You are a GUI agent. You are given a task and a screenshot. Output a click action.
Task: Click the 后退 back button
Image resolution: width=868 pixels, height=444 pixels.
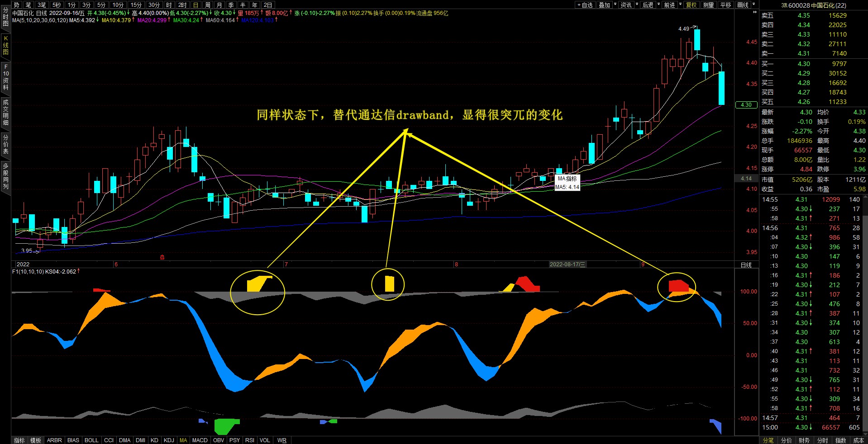(648, 5)
